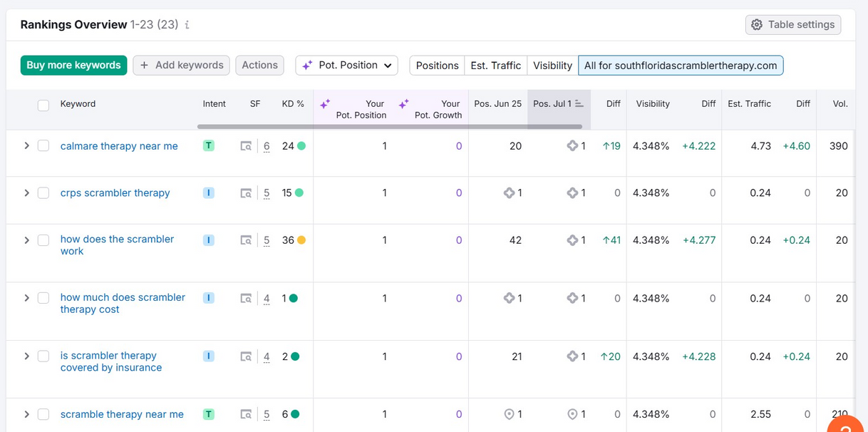Click the T intent badge for scramble therapy near me
868x432 pixels.
pyautogui.click(x=209, y=414)
